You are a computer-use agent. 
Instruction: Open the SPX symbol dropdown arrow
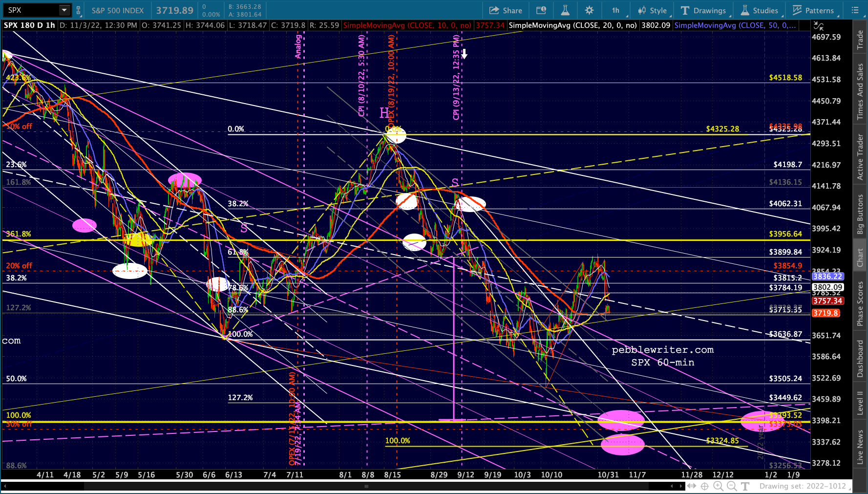64,10
